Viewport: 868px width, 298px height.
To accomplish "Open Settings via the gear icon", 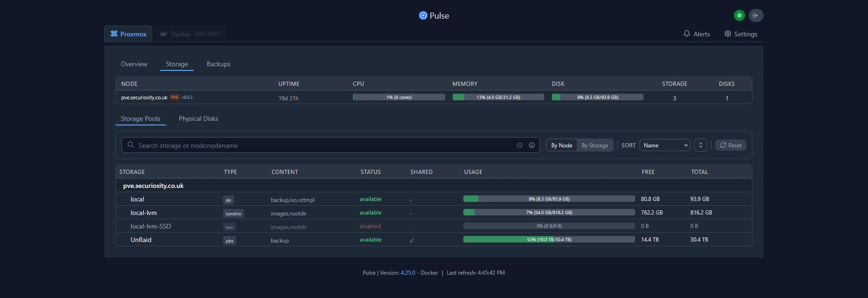I will pyautogui.click(x=728, y=34).
